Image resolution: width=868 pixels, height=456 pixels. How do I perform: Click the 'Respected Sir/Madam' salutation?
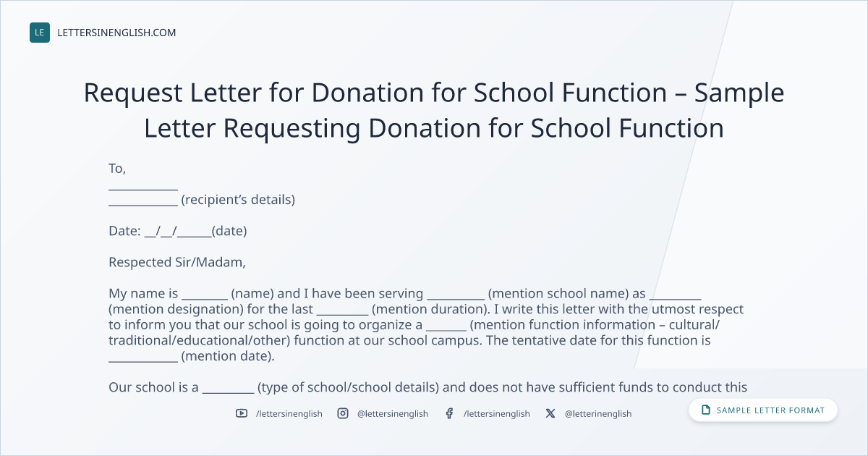click(177, 262)
